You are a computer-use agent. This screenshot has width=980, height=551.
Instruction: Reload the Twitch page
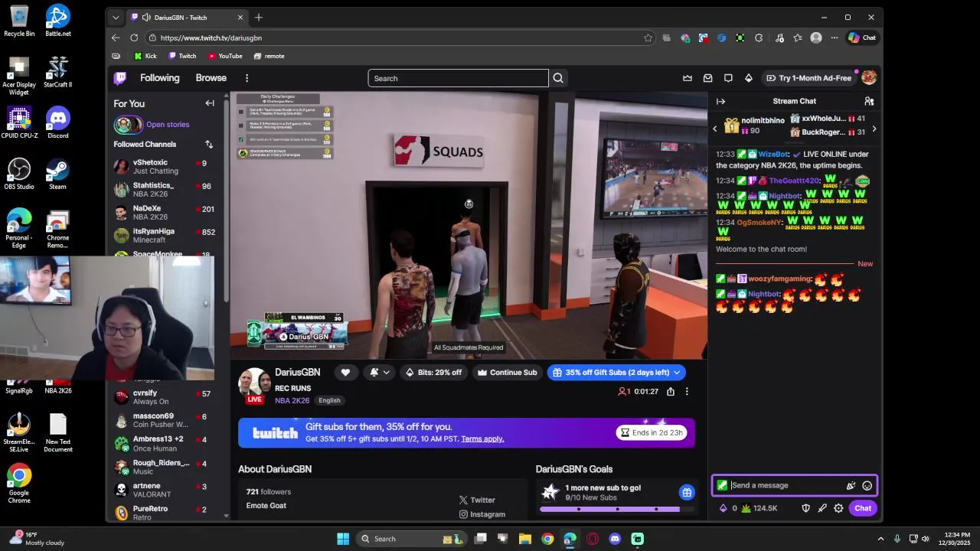[134, 37]
